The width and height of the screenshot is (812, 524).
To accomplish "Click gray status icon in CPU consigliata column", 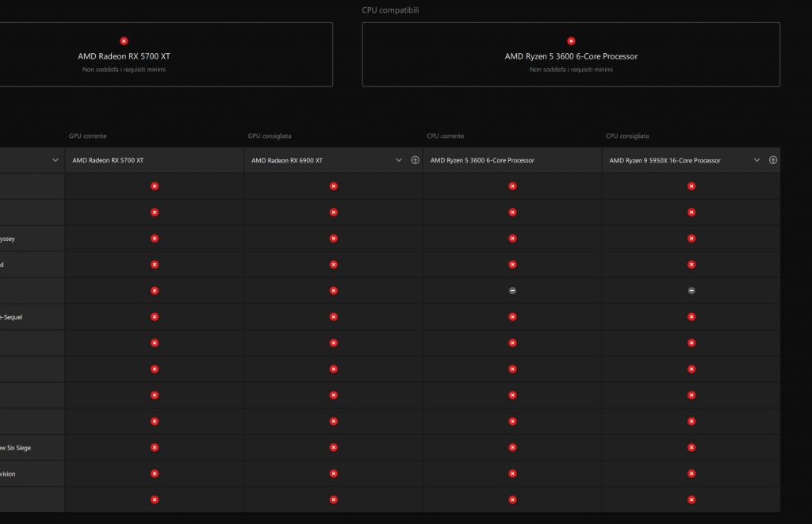I will click(691, 290).
